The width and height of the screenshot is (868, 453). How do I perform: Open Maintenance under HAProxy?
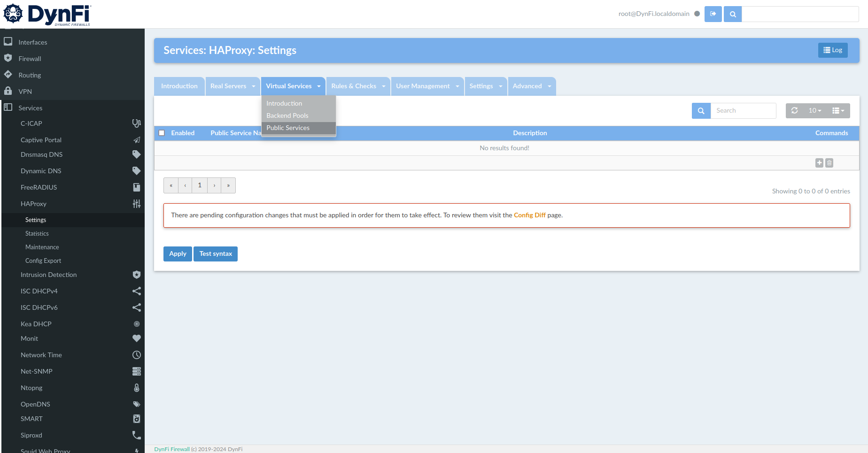click(73, 247)
